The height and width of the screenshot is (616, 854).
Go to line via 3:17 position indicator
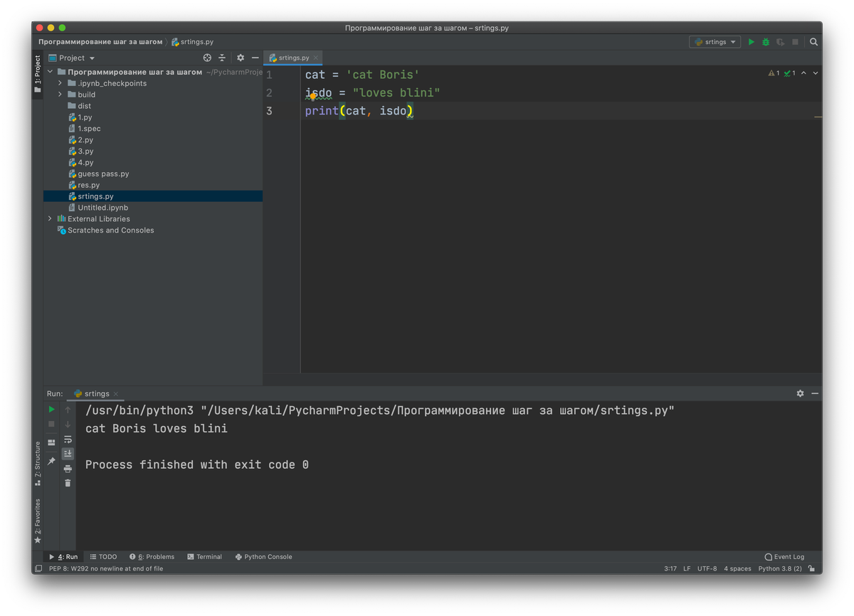click(x=670, y=568)
